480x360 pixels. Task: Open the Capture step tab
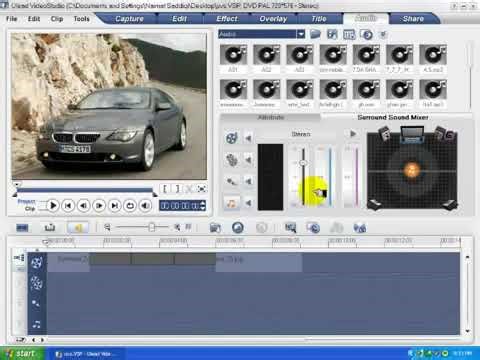pyautogui.click(x=129, y=19)
